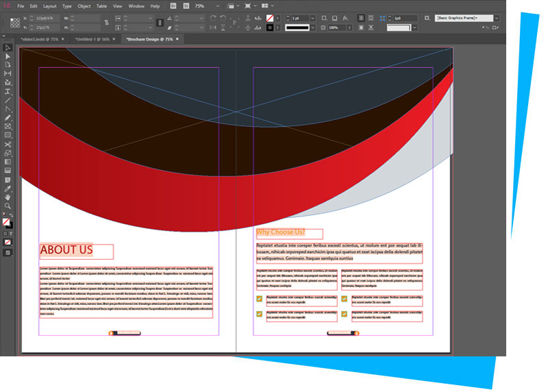Open Adobe Stock via St icon
The image size is (548, 392).
[186, 6]
